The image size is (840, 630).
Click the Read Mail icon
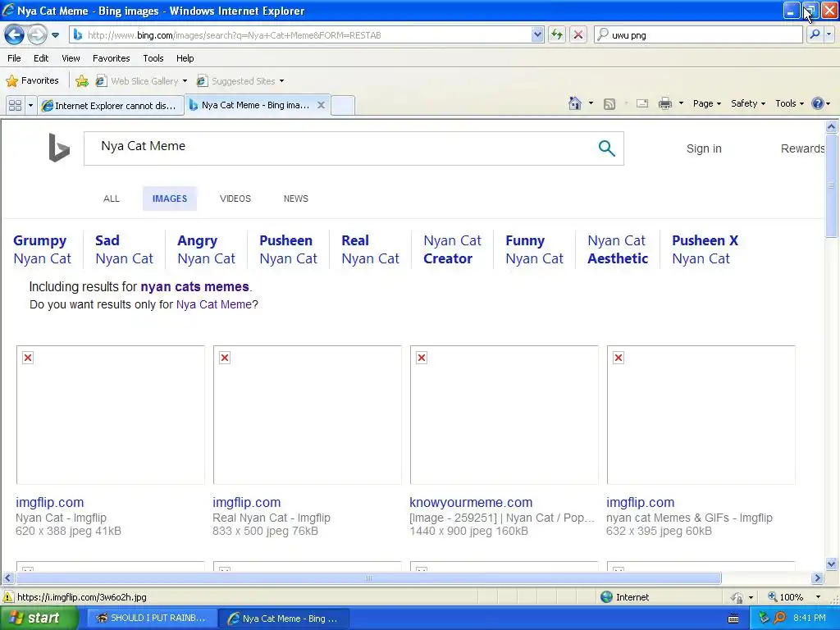click(x=642, y=104)
